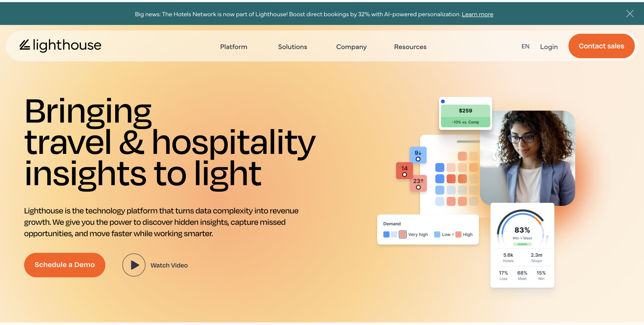
Task: Click the Contact sales button
Action: (601, 46)
